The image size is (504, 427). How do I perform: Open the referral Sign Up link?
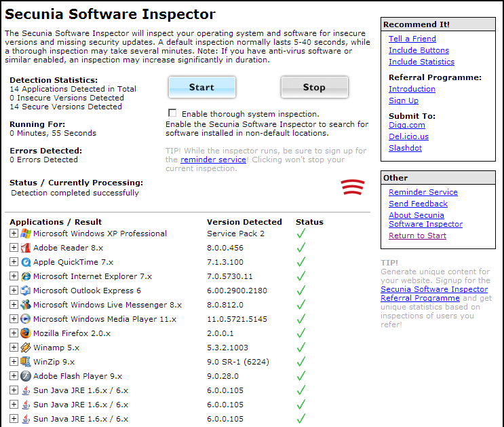[404, 100]
